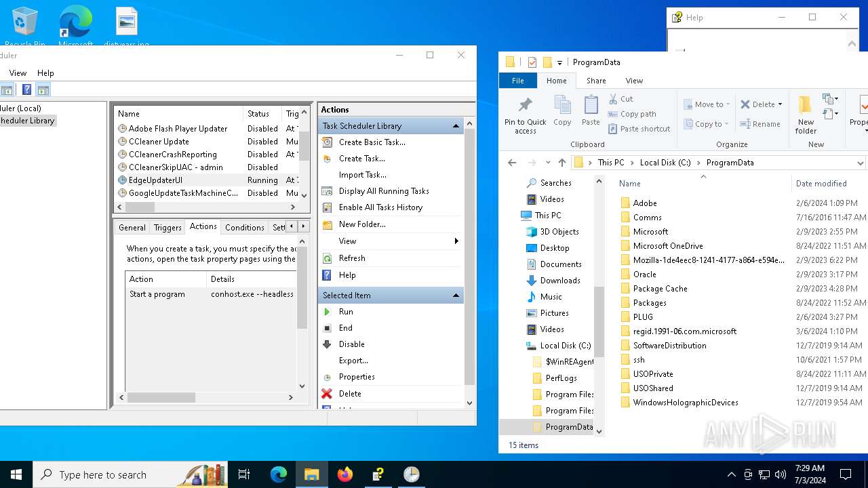Click Enable All Tasks History

click(x=380, y=207)
